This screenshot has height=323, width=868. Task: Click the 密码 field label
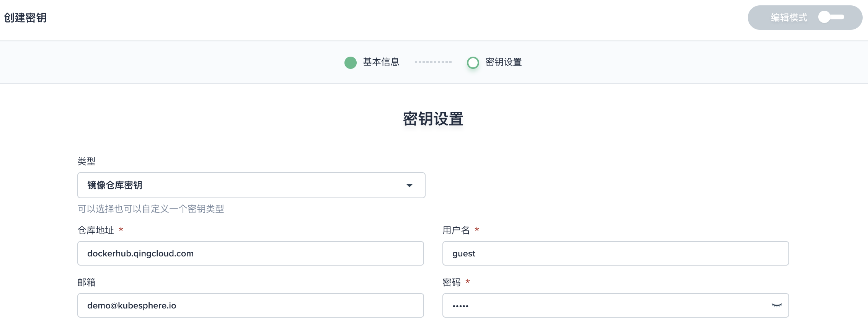click(x=451, y=282)
